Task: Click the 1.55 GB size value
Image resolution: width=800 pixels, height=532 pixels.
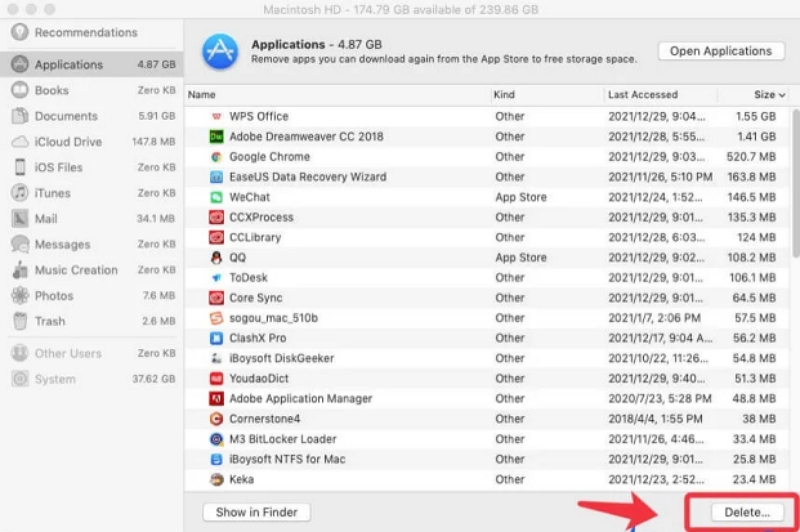Action: click(756, 116)
